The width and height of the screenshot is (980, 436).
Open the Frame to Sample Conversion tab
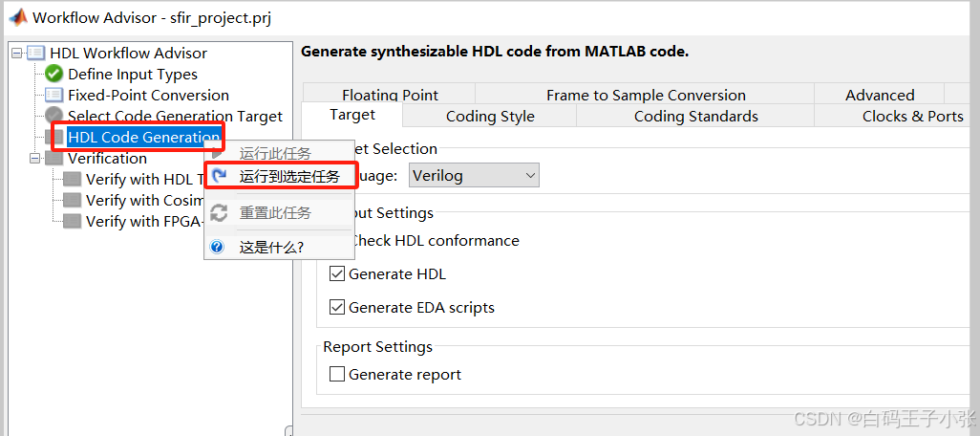[646, 95]
